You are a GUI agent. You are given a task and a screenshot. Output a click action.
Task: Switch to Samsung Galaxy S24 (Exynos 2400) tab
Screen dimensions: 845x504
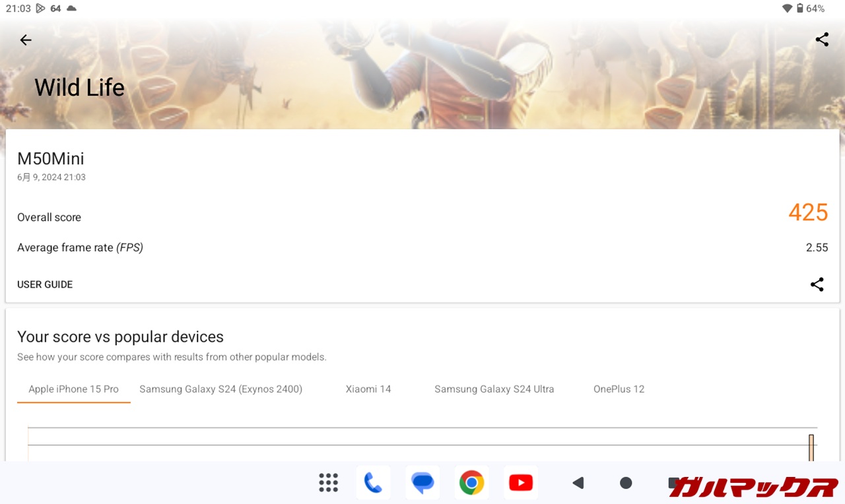pyautogui.click(x=220, y=389)
